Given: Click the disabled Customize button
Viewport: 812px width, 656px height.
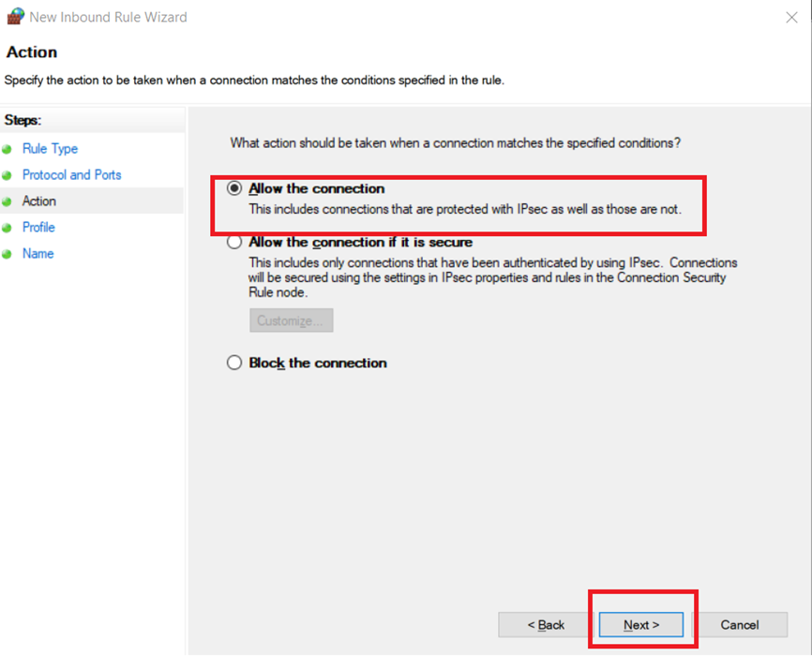Looking at the screenshot, I should tap(291, 321).
